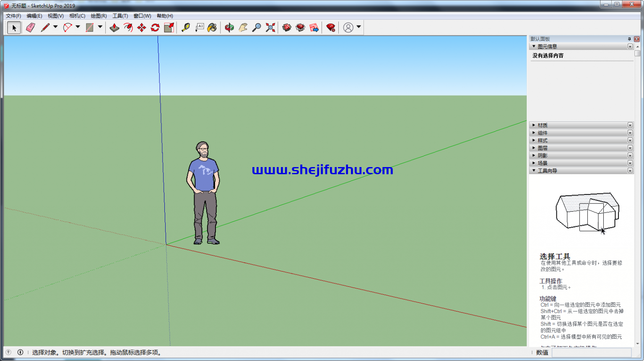Select the Move tool with four arrows

pos(142,28)
